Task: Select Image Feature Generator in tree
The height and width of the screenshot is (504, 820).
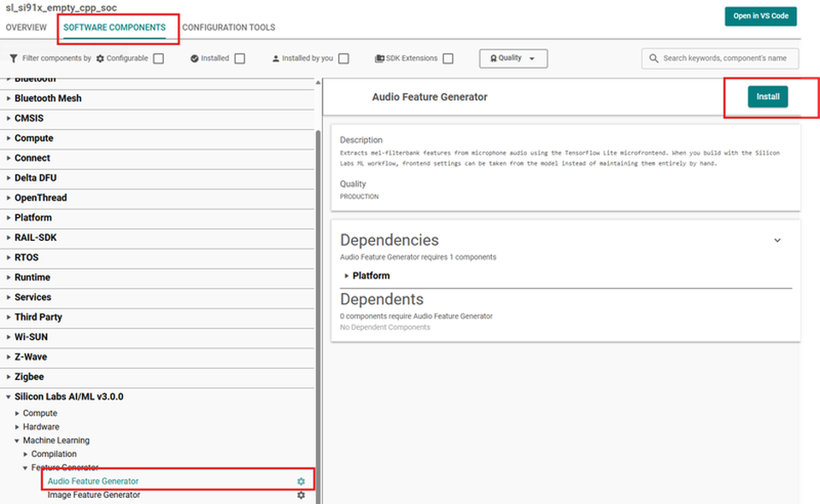Action: 94,495
